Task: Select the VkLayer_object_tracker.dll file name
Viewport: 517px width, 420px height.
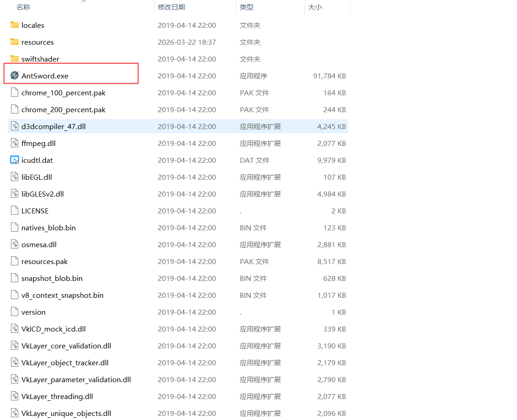Action: point(65,363)
